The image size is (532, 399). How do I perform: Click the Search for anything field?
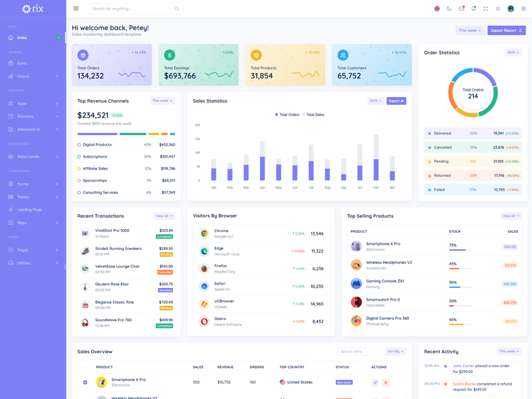133,9
